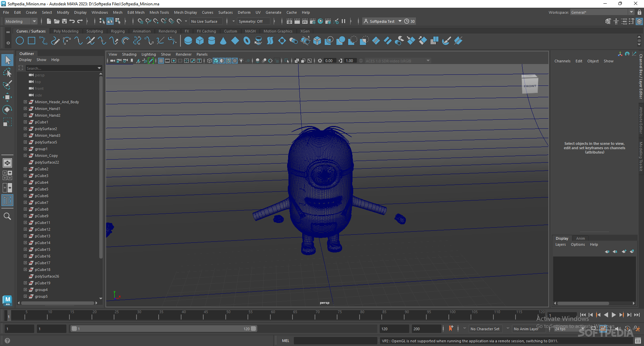Toggle four view layout
The image size is (644, 346).
click(7, 175)
